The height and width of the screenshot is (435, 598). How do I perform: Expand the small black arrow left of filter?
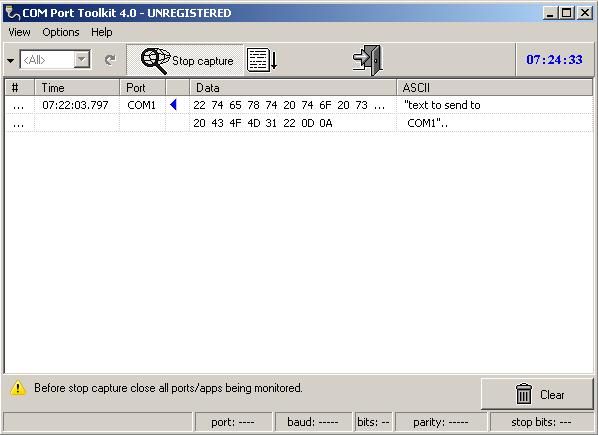[x=10, y=61]
